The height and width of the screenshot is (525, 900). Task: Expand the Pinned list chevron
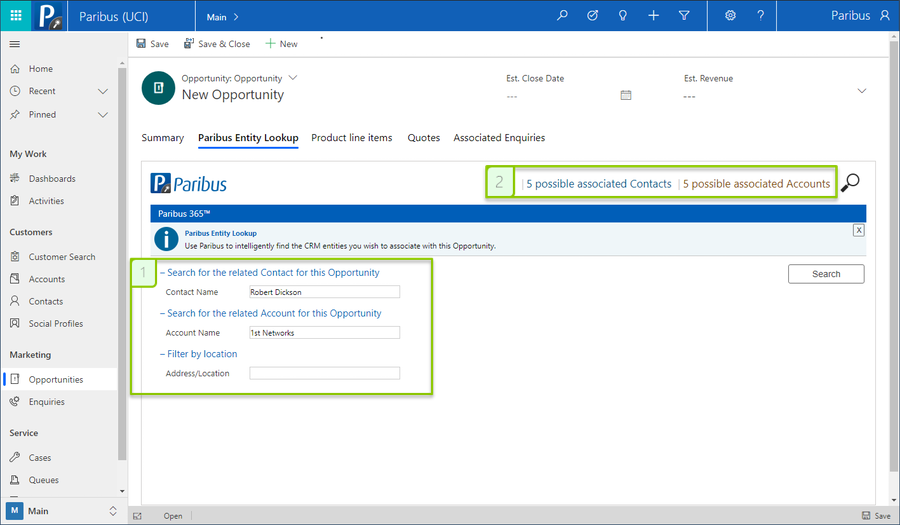click(103, 115)
